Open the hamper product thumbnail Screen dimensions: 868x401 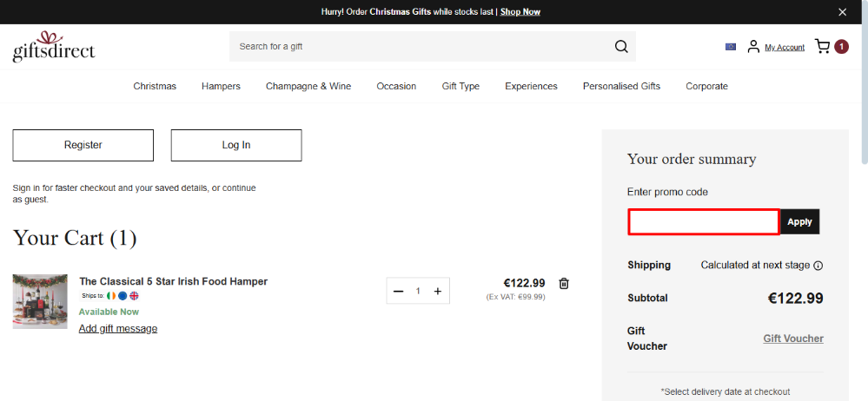[40, 301]
